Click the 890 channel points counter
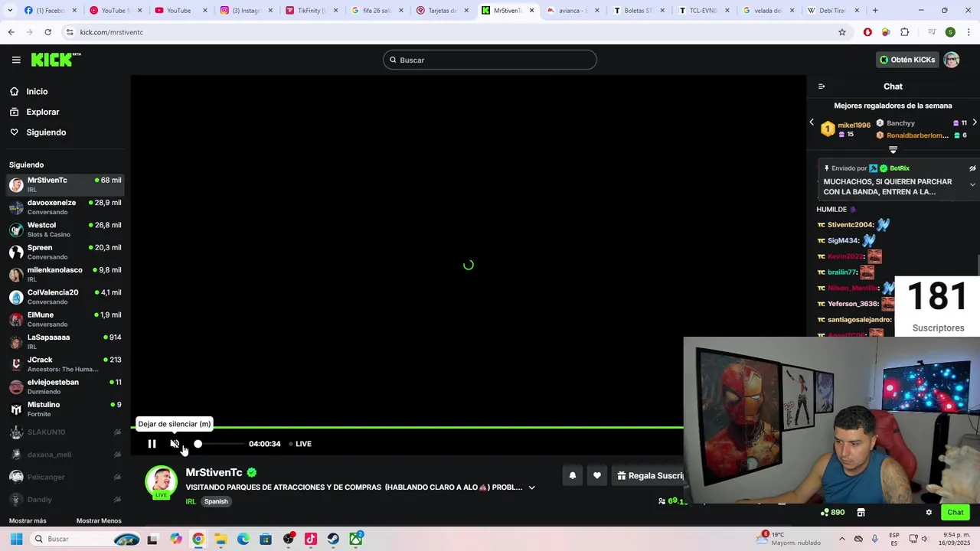 tap(832, 513)
